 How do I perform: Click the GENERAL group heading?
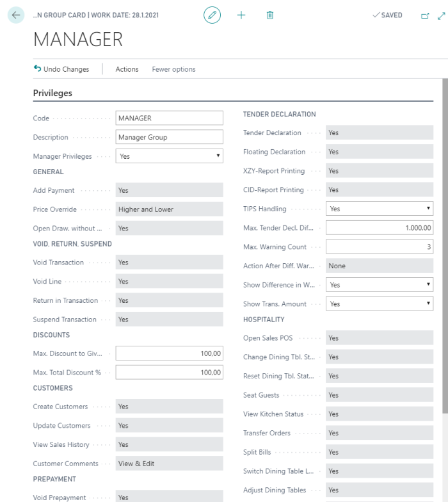coord(49,172)
